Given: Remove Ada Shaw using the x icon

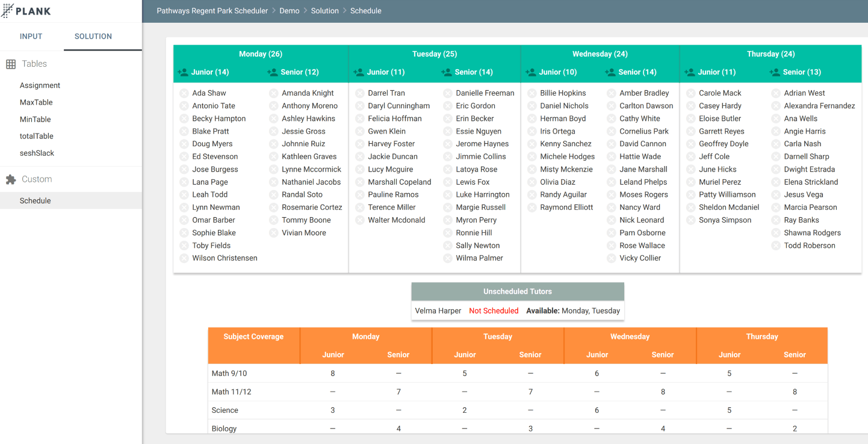Looking at the screenshot, I should (x=184, y=93).
